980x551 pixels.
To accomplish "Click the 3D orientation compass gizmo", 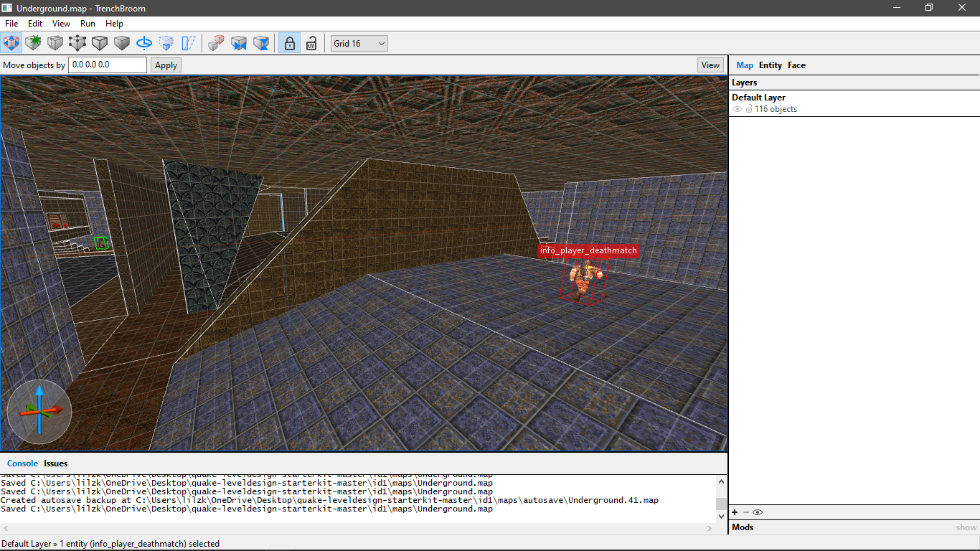I will [x=39, y=411].
